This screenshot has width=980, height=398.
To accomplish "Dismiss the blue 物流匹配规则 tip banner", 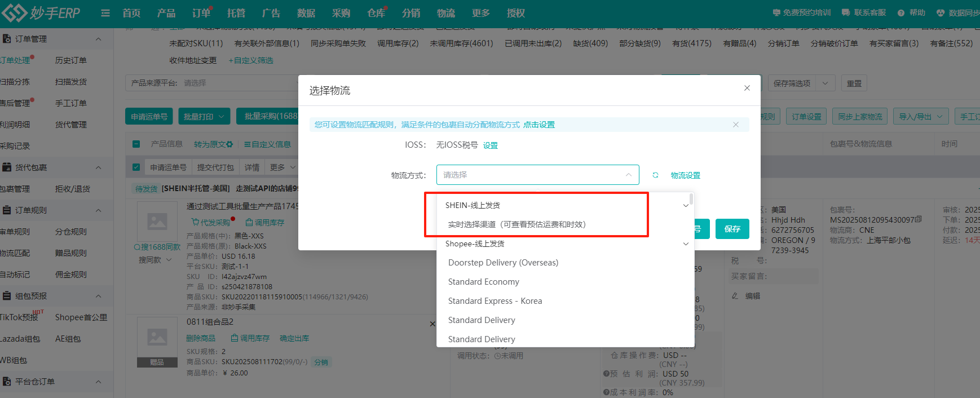I will [736, 125].
